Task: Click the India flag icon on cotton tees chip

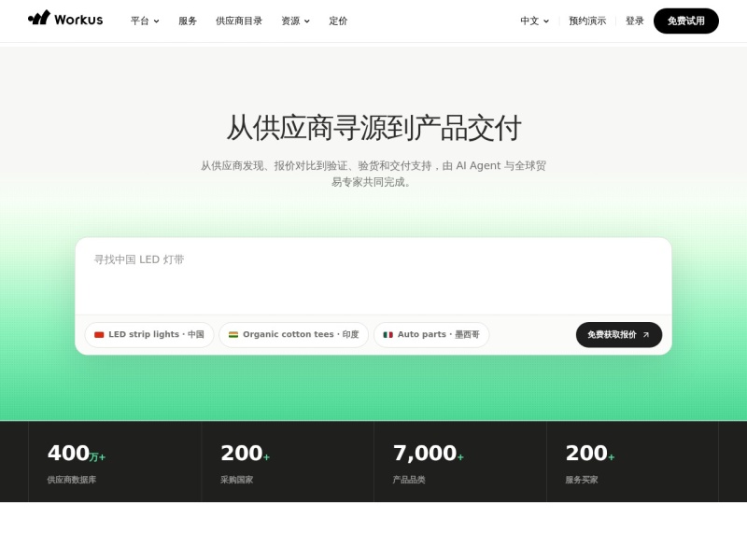Action: 233,335
